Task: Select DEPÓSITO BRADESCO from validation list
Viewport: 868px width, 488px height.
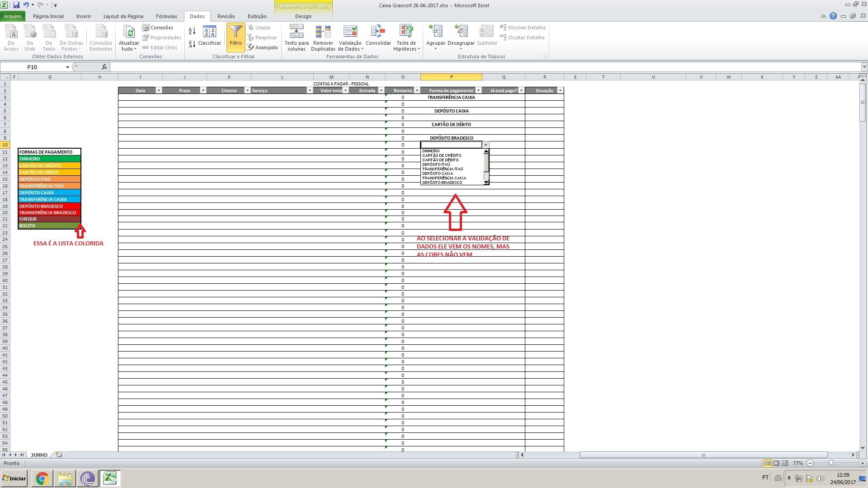Action: tap(452, 183)
